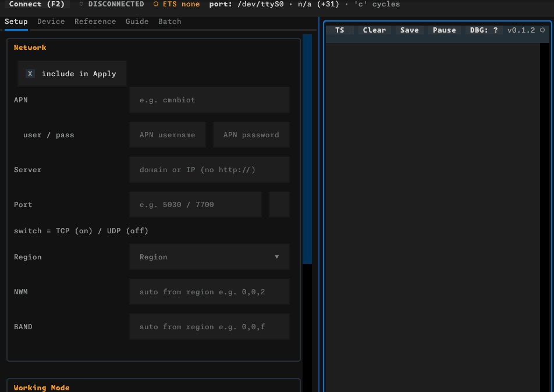Clear the log with Clear button

375,30
